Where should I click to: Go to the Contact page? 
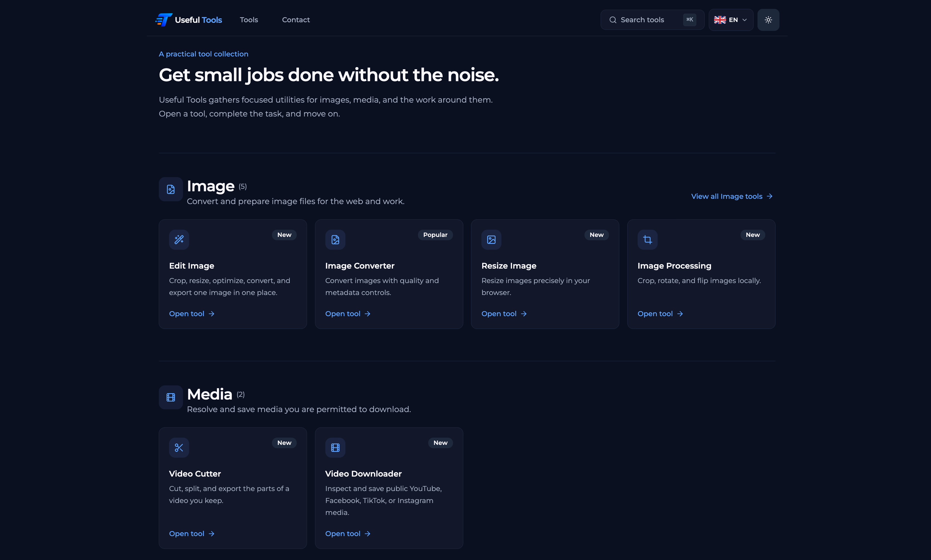click(x=296, y=20)
